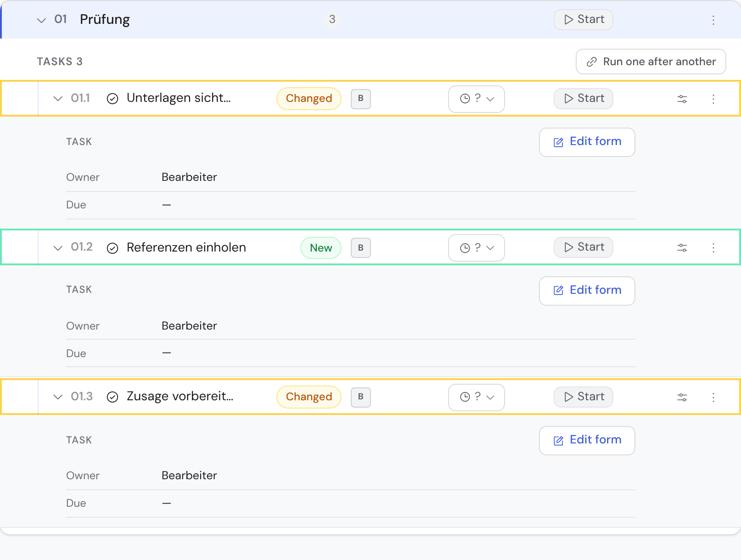This screenshot has height=560, width=741.
Task: Collapse task 01.1 chevron
Action: (x=58, y=99)
